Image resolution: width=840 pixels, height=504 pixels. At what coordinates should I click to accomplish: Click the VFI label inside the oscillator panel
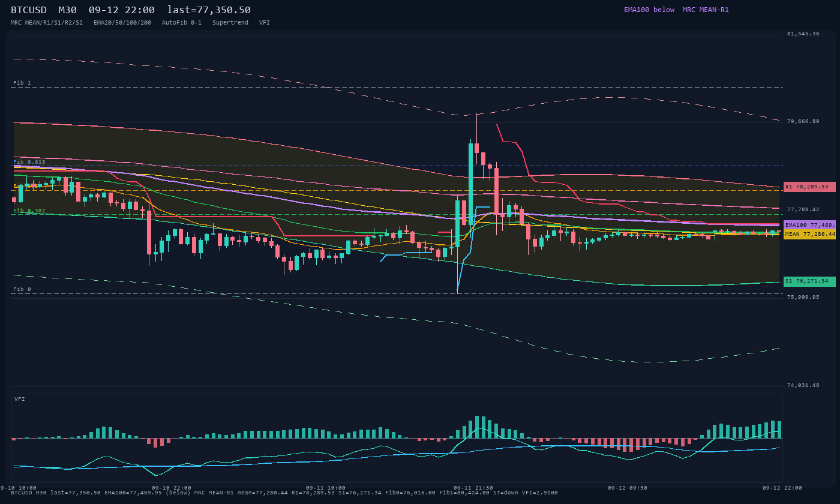(x=20, y=399)
